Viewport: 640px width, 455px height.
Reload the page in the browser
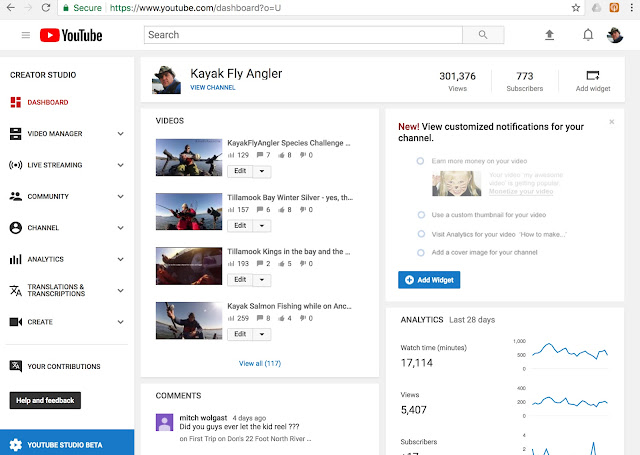tap(46, 7)
